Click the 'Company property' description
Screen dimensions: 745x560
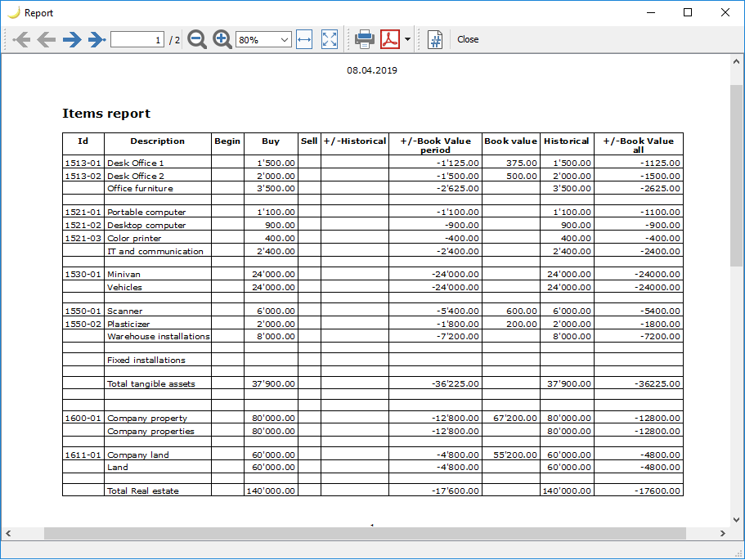(x=147, y=419)
